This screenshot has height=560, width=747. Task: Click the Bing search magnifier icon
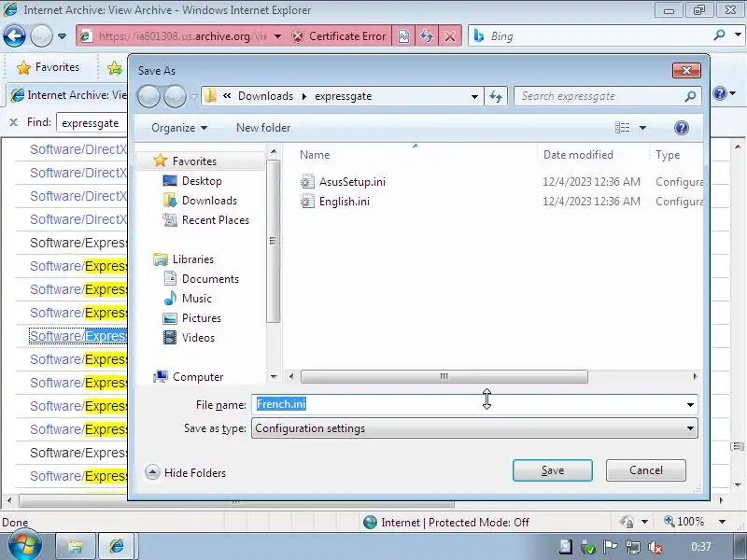coord(719,35)
